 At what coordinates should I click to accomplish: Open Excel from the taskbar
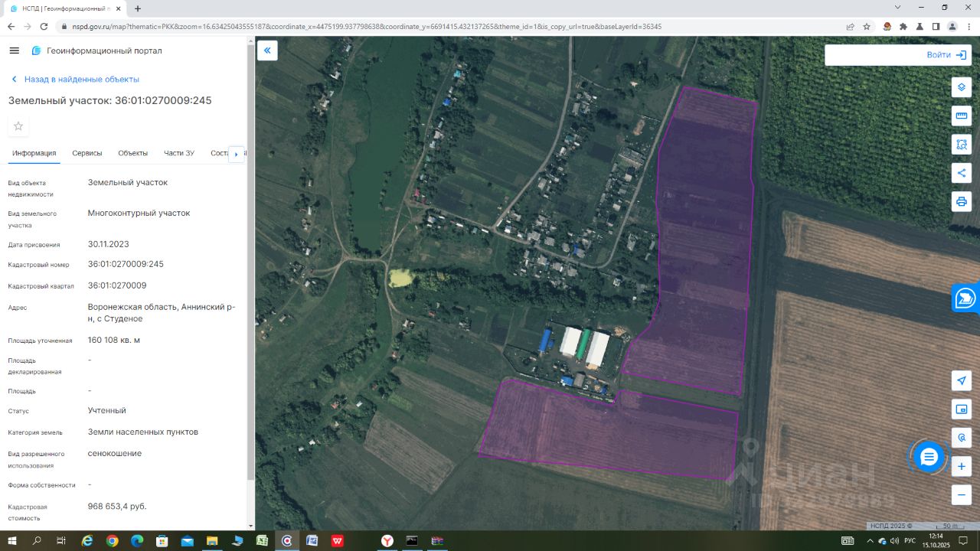(x=262, y=540)
